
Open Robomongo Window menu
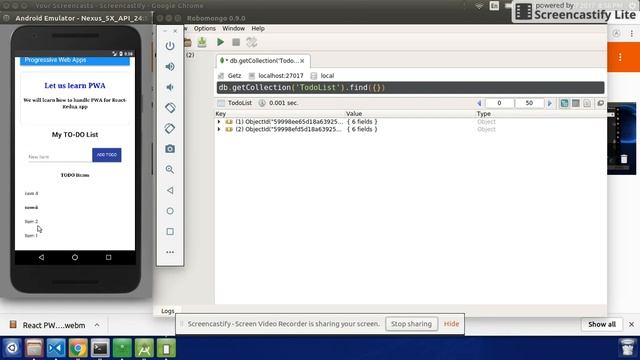coord(233,29)
